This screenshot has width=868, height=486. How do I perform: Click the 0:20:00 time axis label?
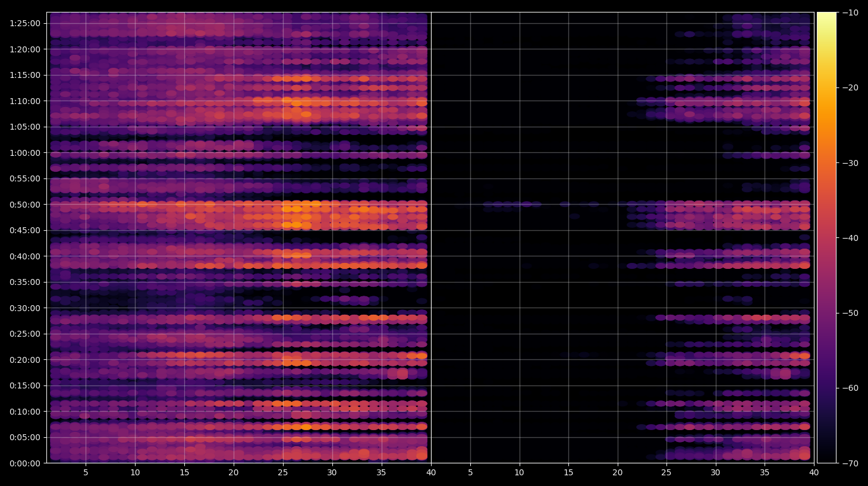(25, 360)
